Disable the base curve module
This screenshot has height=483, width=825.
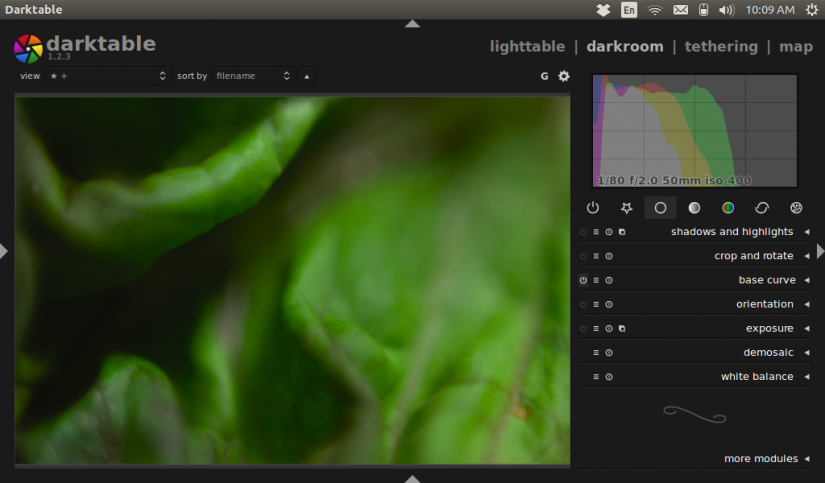click(584, 281)
